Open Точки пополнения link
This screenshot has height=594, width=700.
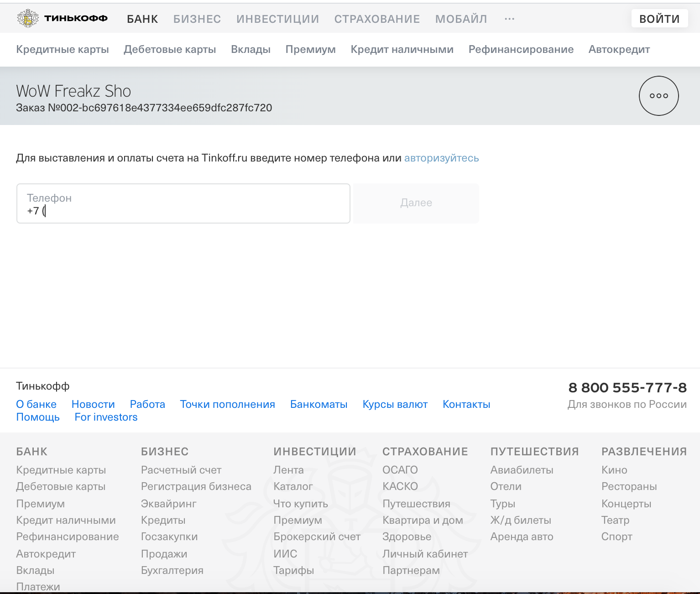[x=228, y=404]
